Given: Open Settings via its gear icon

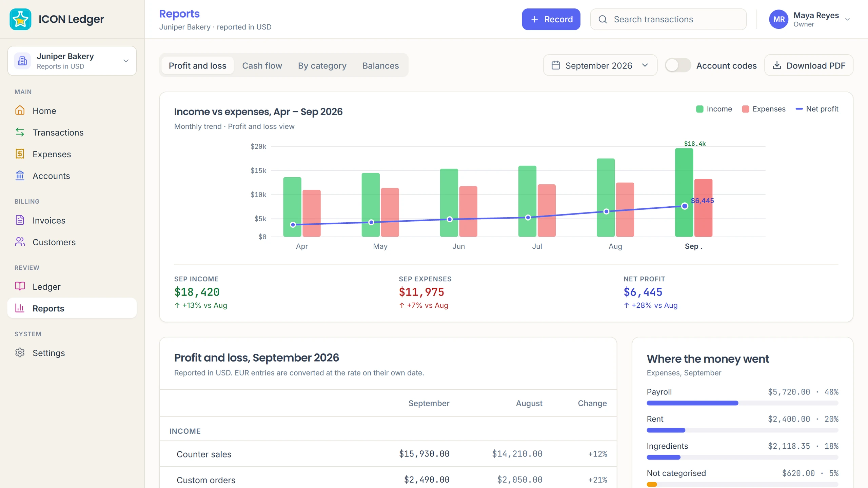Looking at the screenshot, I should point(20,353).
